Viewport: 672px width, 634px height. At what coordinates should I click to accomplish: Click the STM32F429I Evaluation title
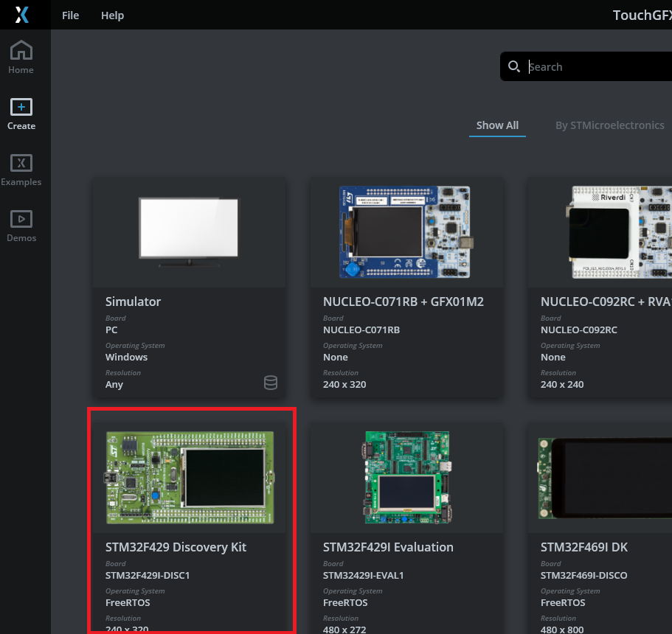(x=388, y=547)
